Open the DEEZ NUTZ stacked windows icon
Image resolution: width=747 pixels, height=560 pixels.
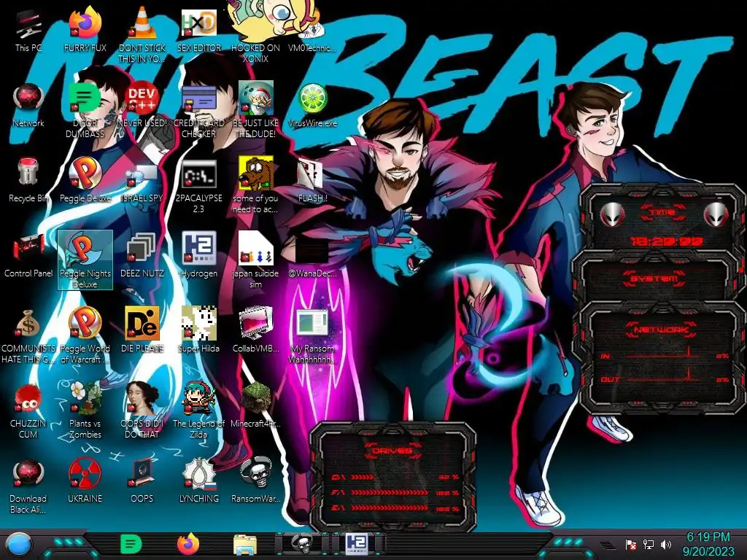click(142, 255)
